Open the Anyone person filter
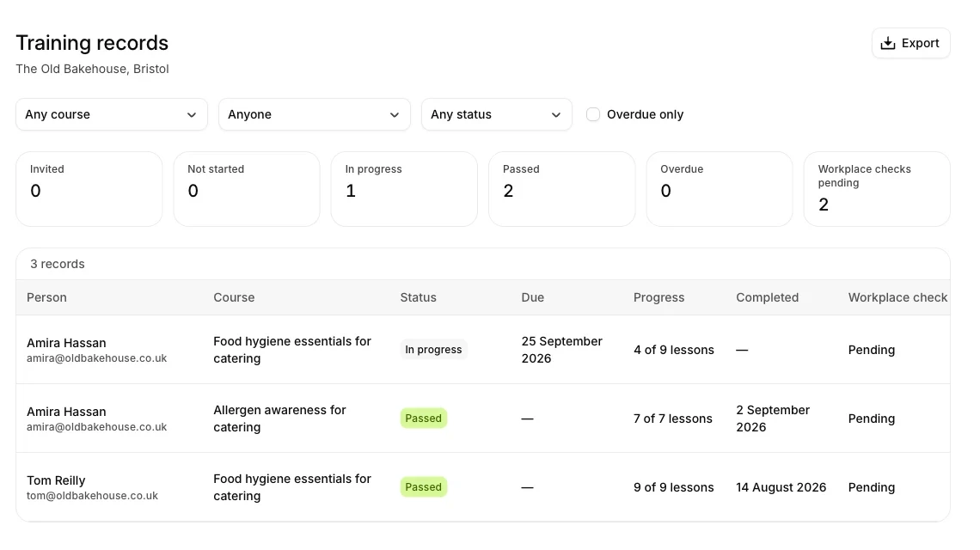980x550 pixels. click(315, 114)
